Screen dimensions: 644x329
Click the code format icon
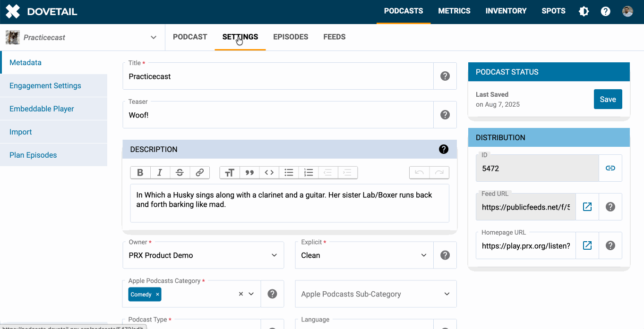(269, 173)
